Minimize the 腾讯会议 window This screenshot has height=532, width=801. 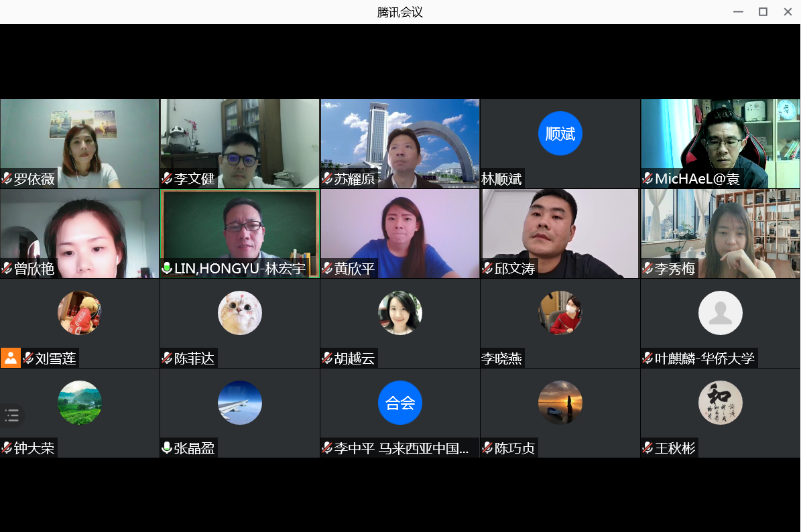(738, 12)
